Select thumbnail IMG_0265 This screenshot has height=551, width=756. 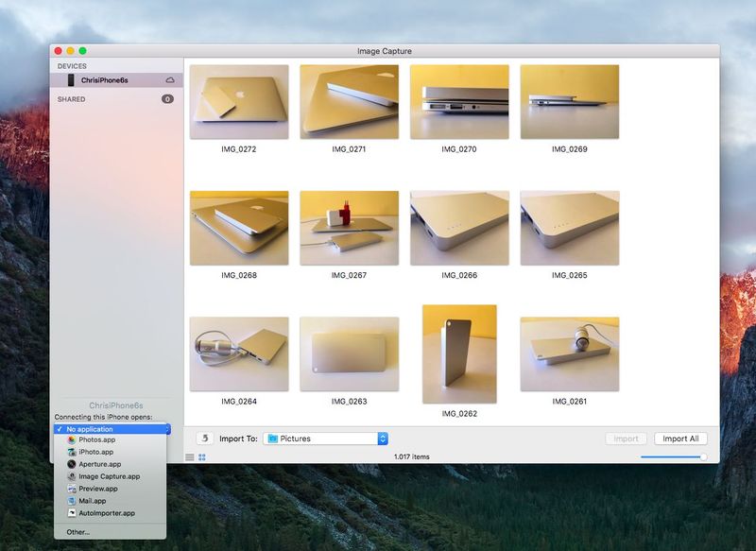point(570,228)
